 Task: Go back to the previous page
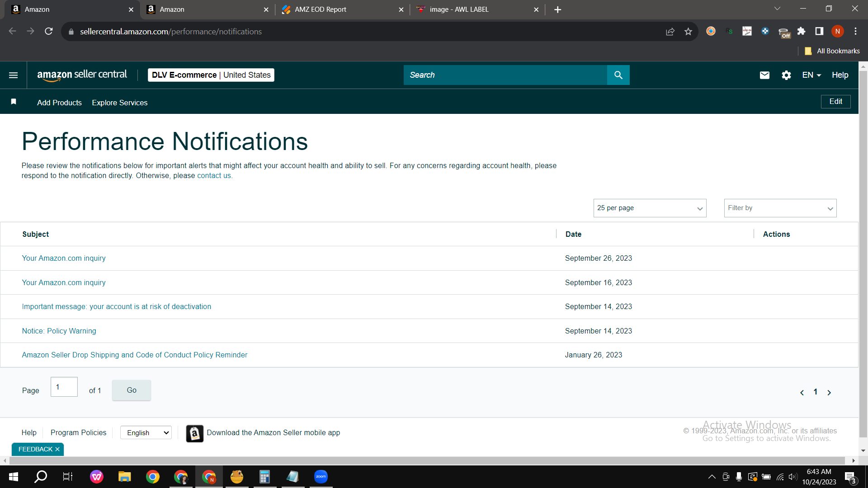point(13,31)
